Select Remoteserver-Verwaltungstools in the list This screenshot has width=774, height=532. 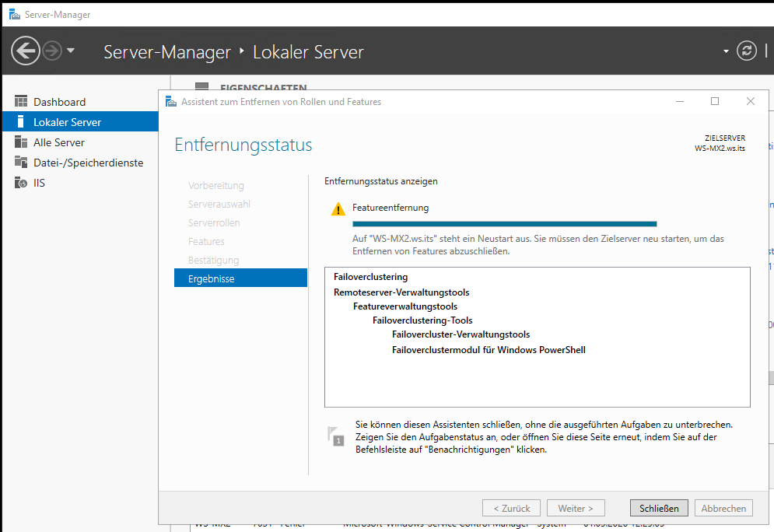tap(401, 292)
